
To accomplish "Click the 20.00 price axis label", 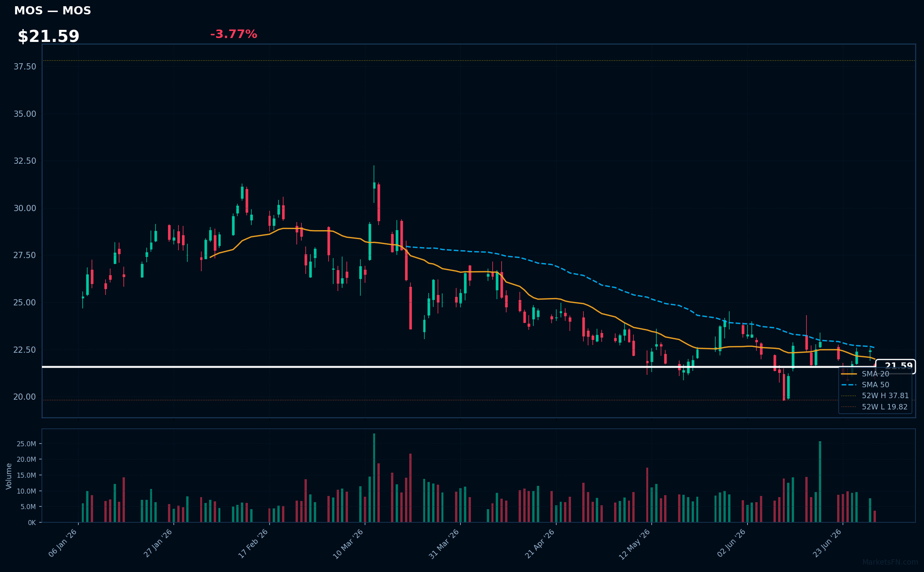I will 25,397.
